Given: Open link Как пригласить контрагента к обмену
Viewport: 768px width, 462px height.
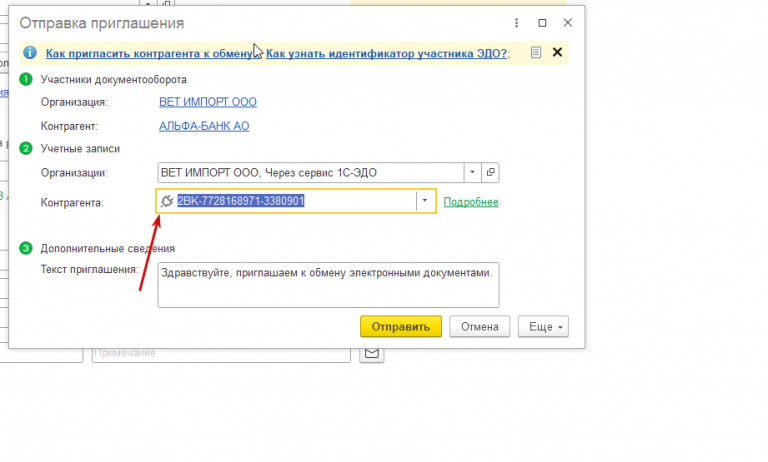Looking at the screenshot, I should pos(150,53).
